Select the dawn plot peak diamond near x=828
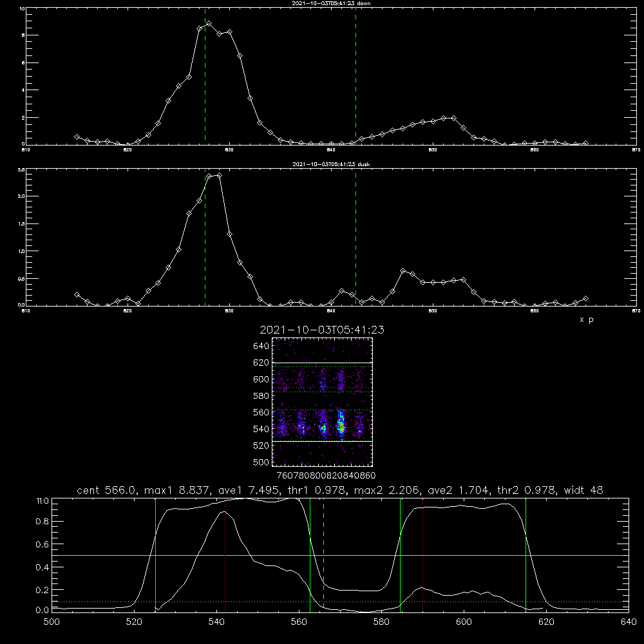The image size is (644, 644). [209, 24]
